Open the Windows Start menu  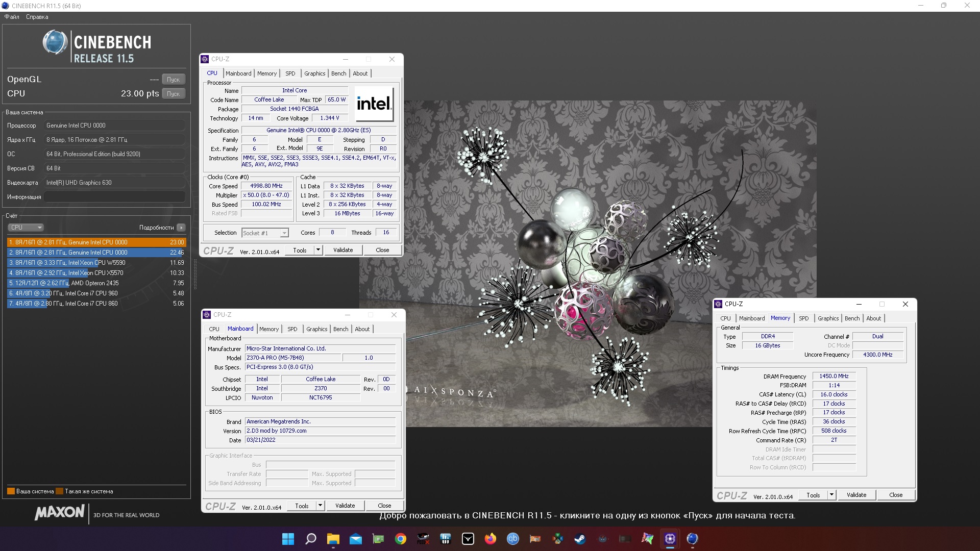pos(288,539)
